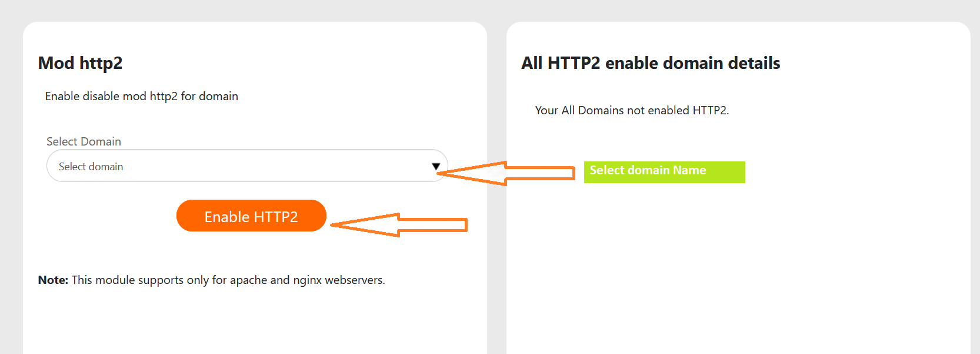
Task: Click the Note about apache and nginx support
Action: tap(212, 280)
